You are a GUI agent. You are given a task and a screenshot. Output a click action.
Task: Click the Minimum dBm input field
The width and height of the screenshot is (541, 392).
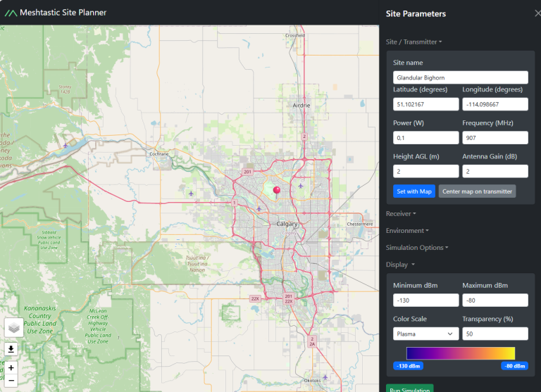(x=425, y=300)
